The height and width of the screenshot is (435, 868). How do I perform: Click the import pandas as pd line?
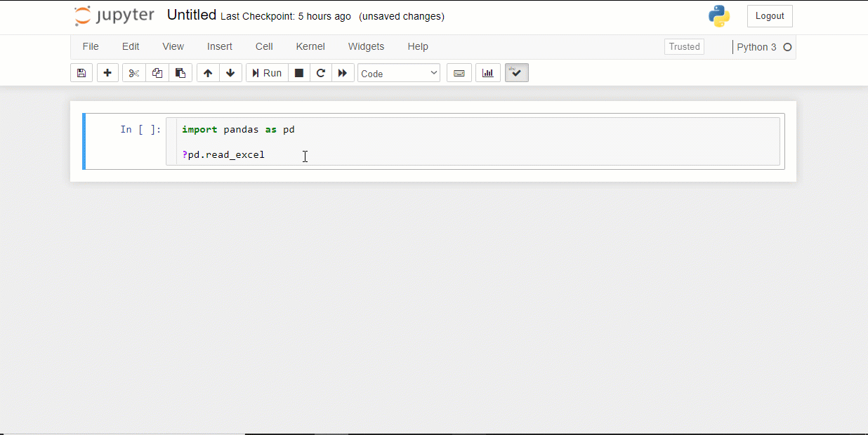point(238,129)
